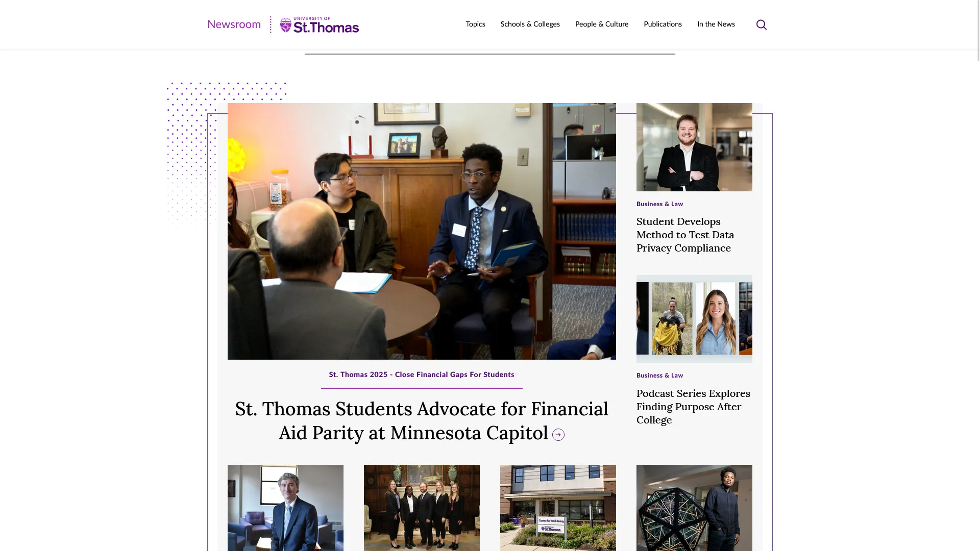Click the main students meeting photo
Image resolution: width=980 pixels, height=551 pixels.
pyautogui.click(x=422, y=231)
